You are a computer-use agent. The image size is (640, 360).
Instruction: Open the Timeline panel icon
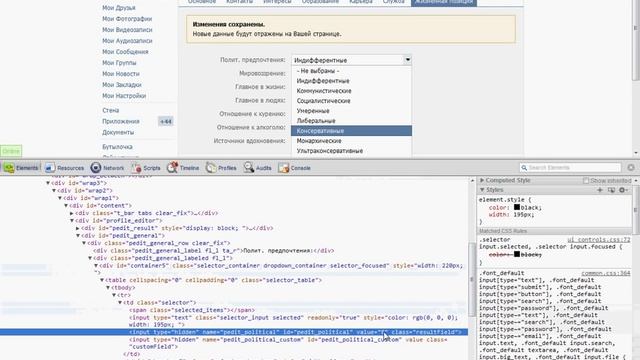click(172, 167)
